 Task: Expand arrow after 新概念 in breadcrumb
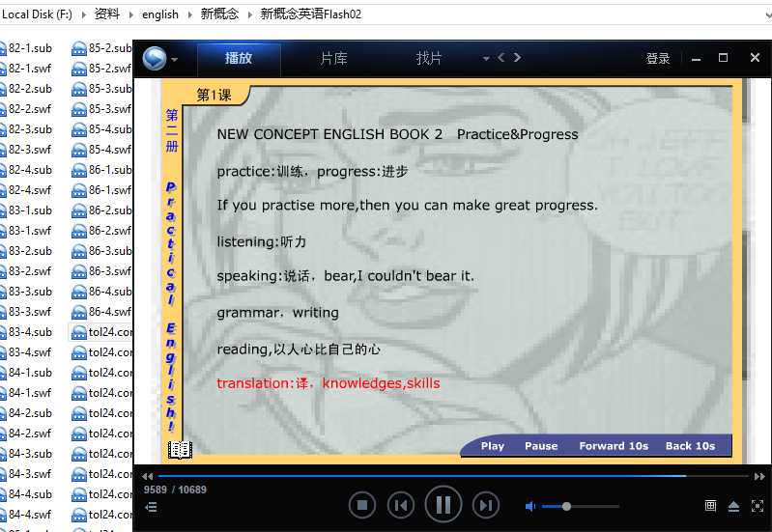pos(249,14)
